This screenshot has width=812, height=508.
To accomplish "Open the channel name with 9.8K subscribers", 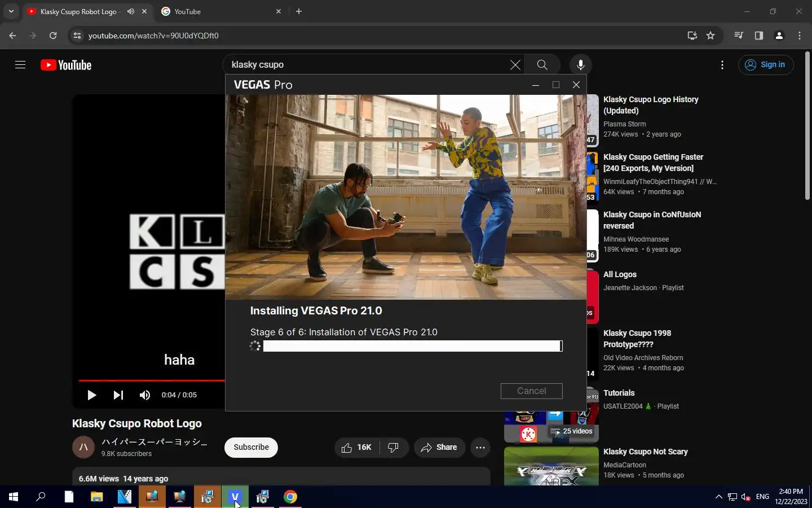I will tap(154, 442).
